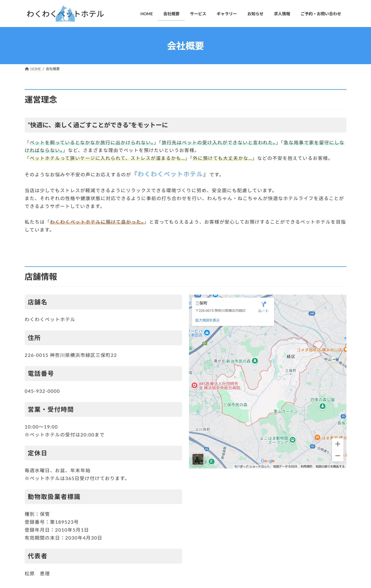The width and height of the screenshot is (371, 588).
Task: Click the 新治市民の森 park marker icon
Action: 255,361
